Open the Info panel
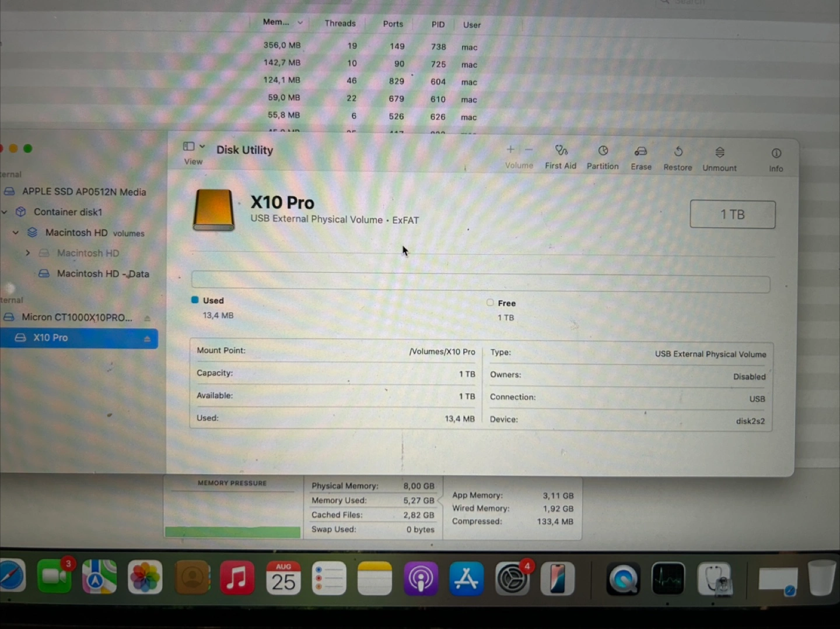 click(776, 159)
